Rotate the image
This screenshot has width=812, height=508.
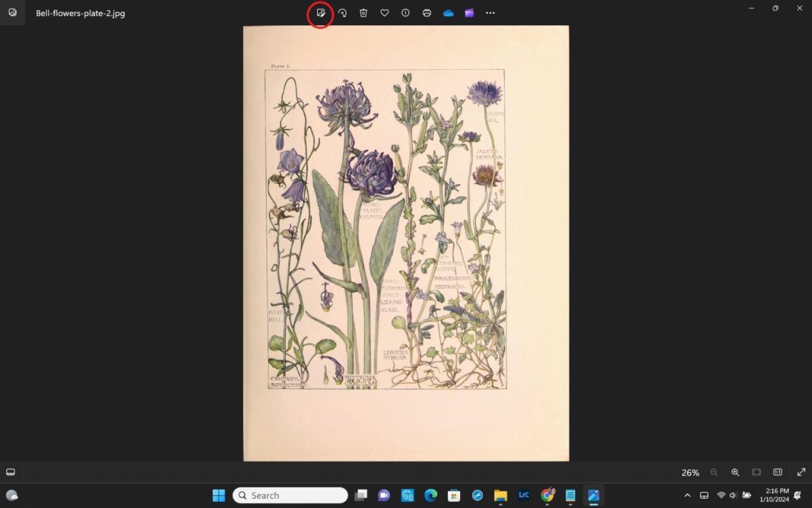(342, 13)
